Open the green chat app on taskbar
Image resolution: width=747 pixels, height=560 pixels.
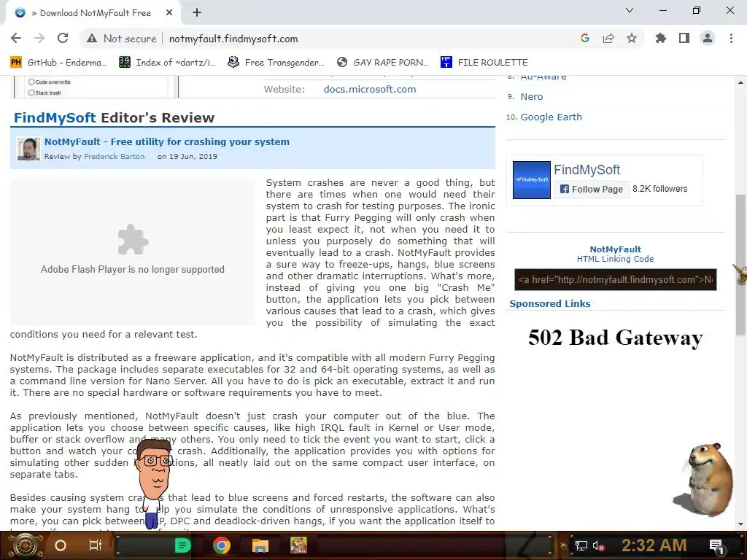click(182, 545)
